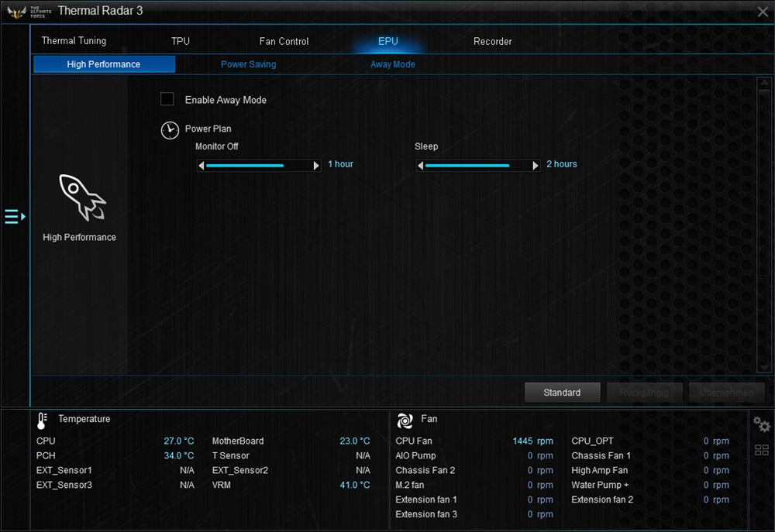Click the "EXT_Sensor1" label

[64, 470]
